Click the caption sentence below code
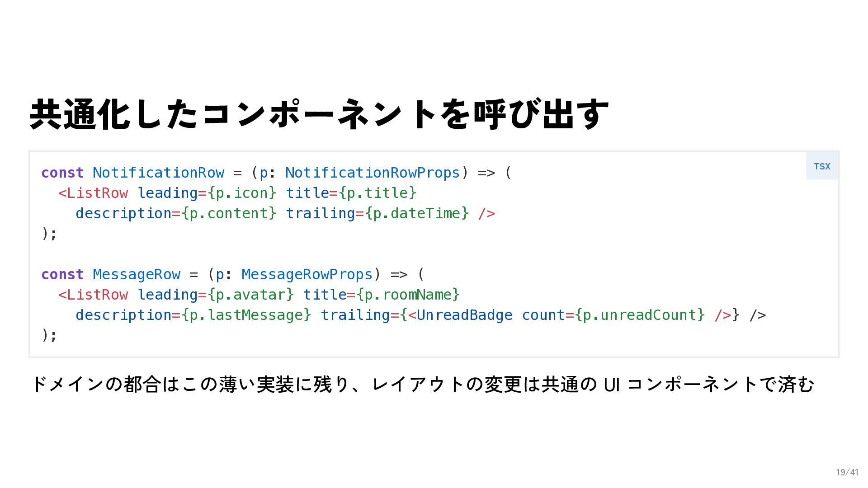This screenshot has width=868, height=488. tap(423, 385)
